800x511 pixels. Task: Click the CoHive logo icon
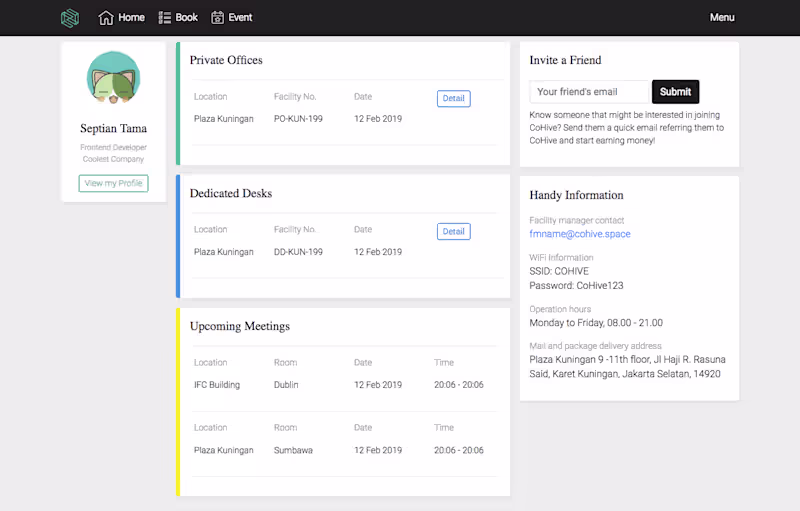pos(69,18)
